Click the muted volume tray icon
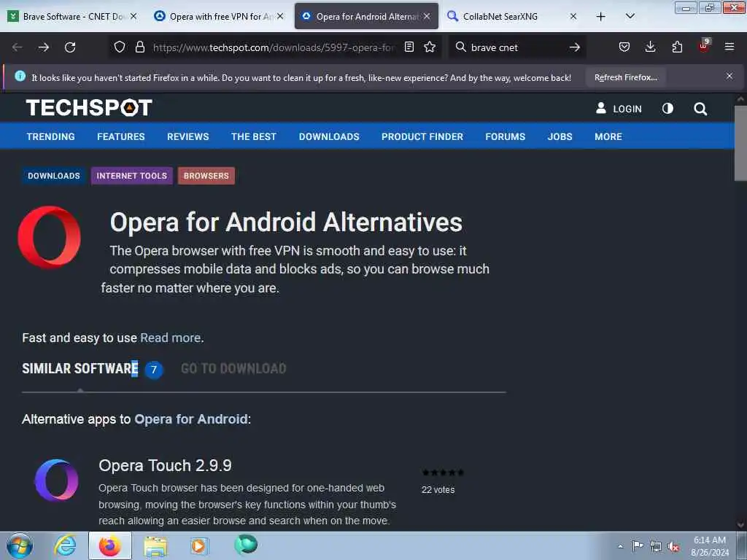747x560 pixels. point(673,546)
